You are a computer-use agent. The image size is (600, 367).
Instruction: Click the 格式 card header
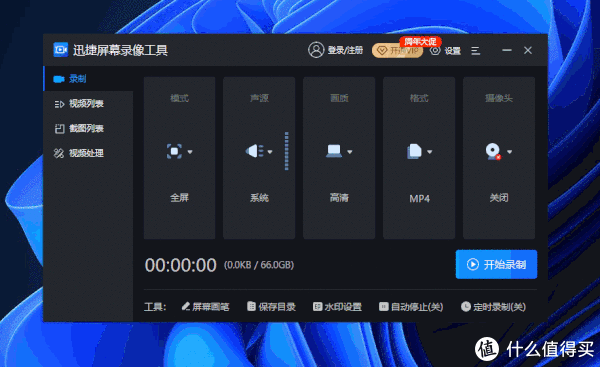pos(419,98)
